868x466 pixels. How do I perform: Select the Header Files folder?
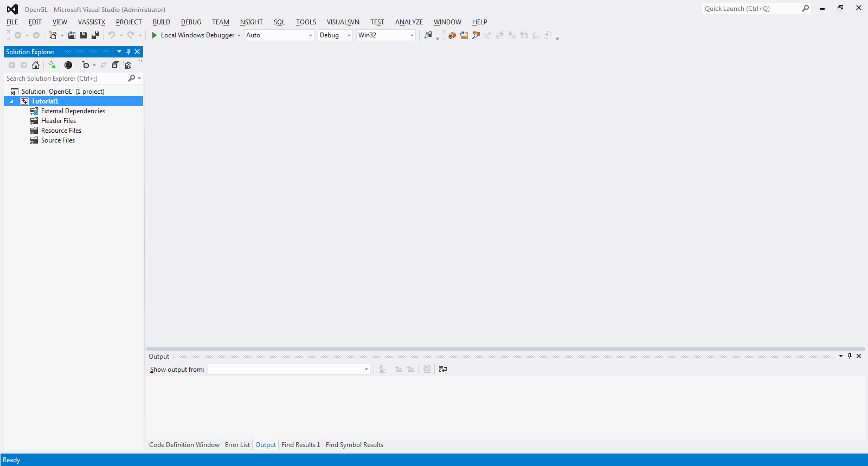pyautogui.click(x=59, y=121)
